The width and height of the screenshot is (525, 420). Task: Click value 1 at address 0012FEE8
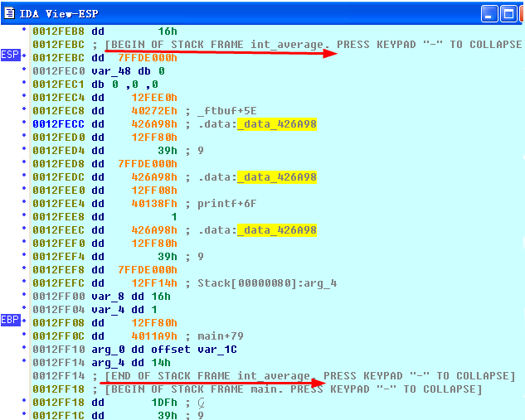point(174,217)
